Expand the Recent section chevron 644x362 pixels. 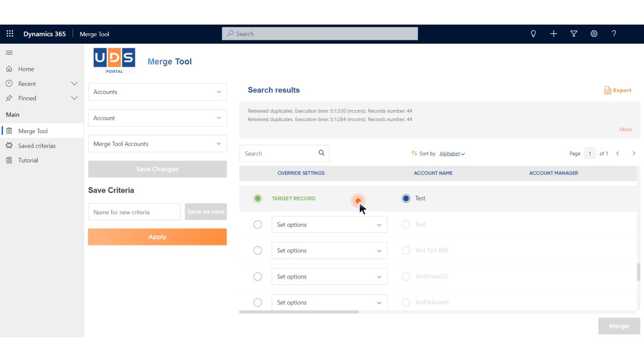tap(74, 83)
